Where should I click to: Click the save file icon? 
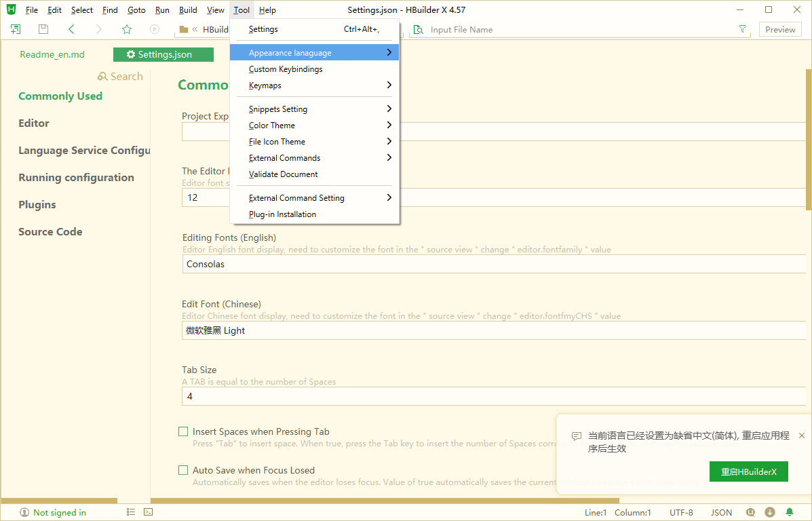(43, 29)
